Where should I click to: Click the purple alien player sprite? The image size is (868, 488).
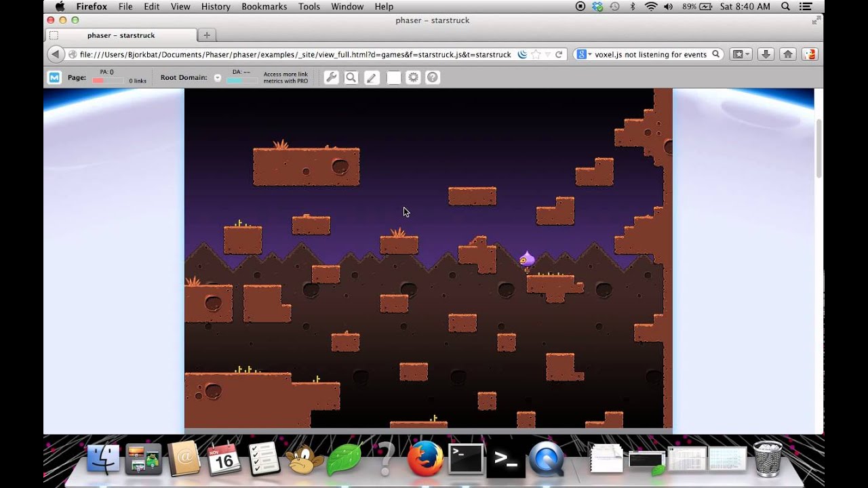click(527, 261)
